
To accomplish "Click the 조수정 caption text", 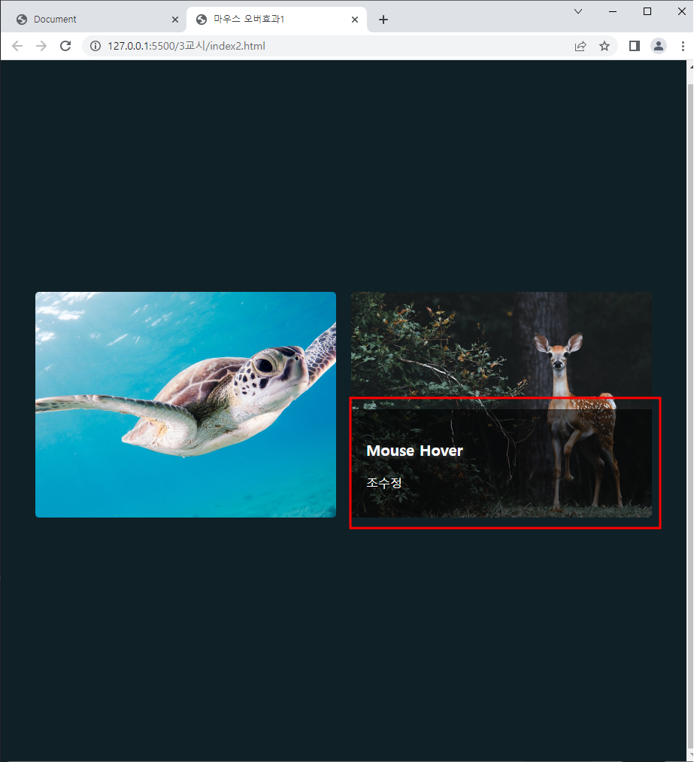I will [x=383, y=483].
